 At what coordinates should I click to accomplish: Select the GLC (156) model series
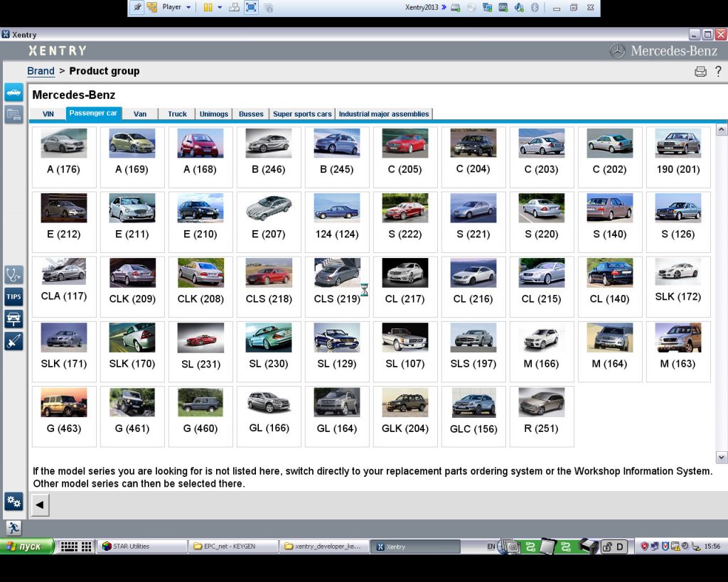click(473, 416)
